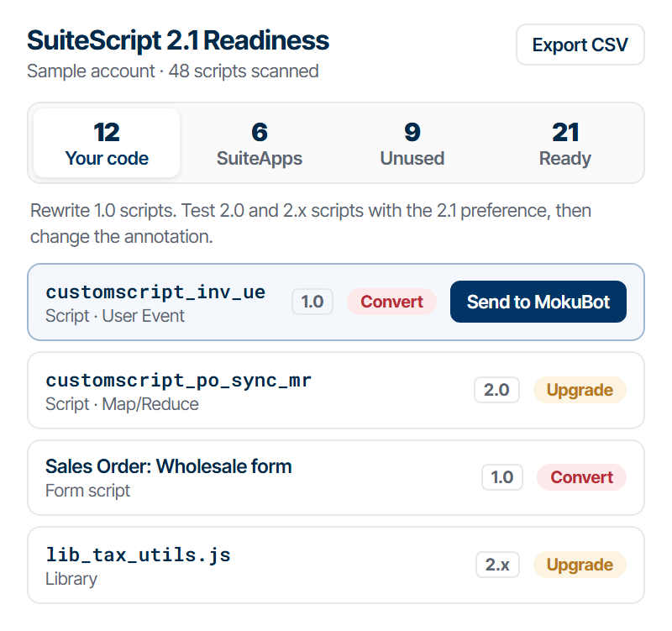Screen dimensions: 672x631
Task: Click the "Script · User Event" subtitle
Action: point(115,316)
